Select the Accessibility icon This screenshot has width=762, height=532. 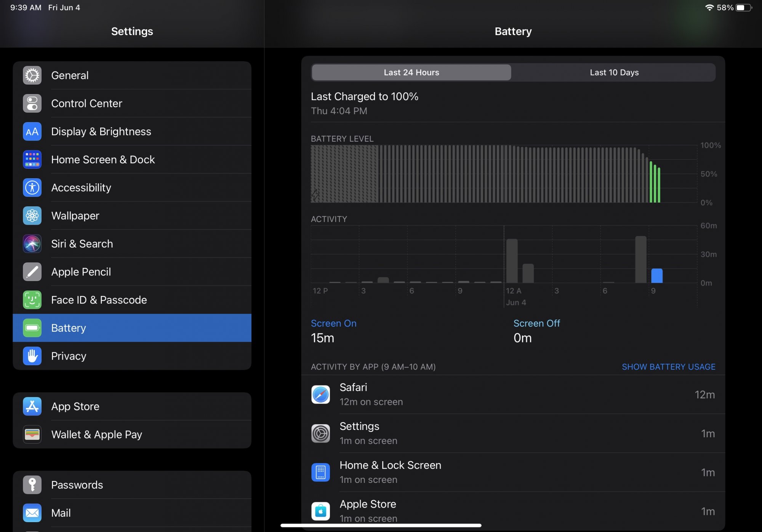coord(32,188)
